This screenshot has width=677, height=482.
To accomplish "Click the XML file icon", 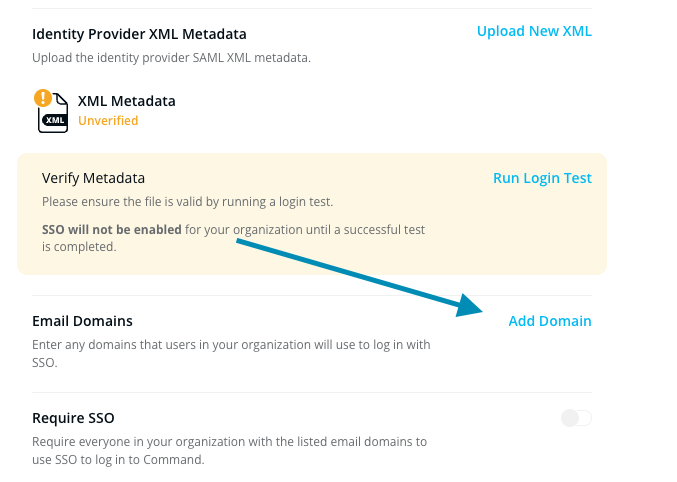I will 54,115.
